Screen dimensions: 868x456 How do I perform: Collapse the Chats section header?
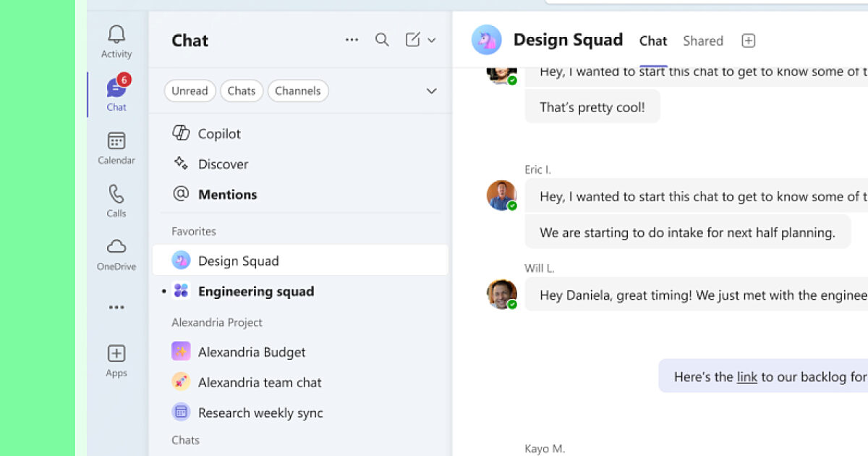[185, 440]
